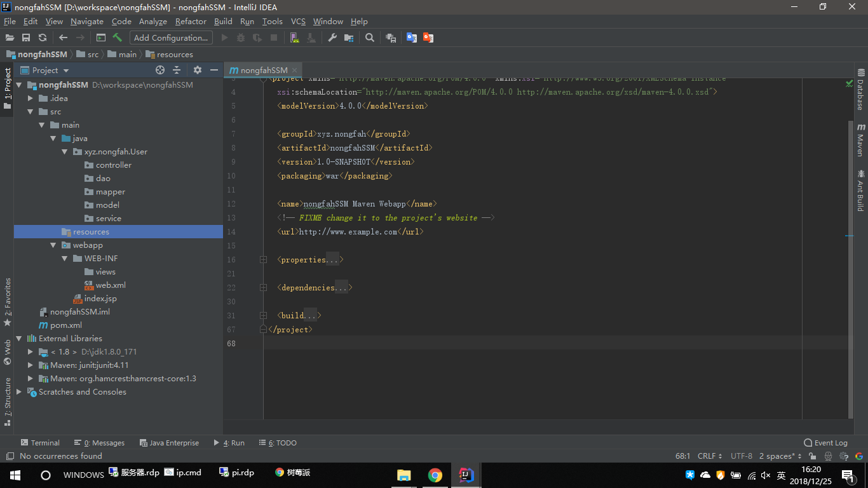Toggle the Ant Build tool window side tab
The height and width of the screenshot is (488, 868).
pos(861,190)
